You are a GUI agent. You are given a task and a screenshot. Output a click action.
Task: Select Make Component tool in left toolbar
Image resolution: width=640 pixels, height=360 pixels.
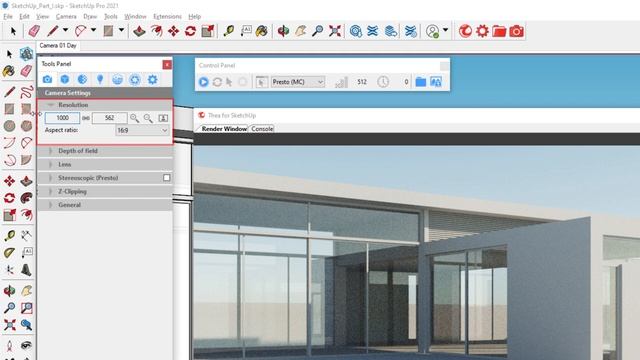26,54
